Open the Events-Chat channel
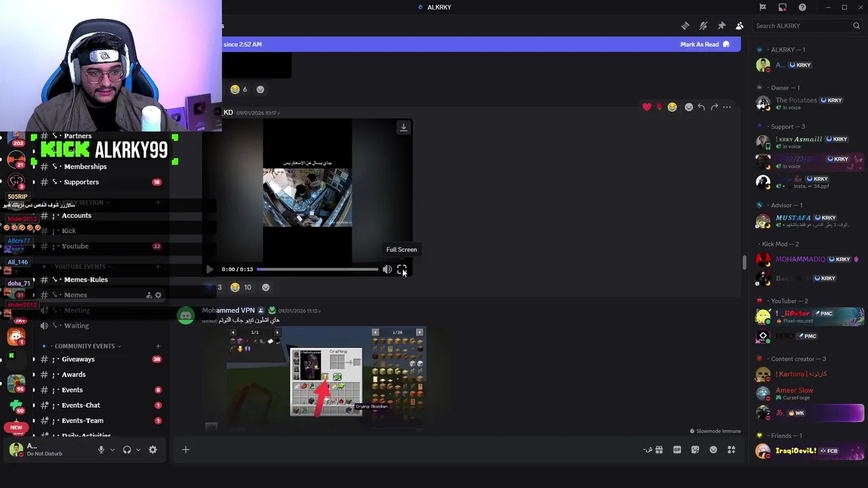The width and height of the screenshot is (868, 488). [x=81, y=405]
